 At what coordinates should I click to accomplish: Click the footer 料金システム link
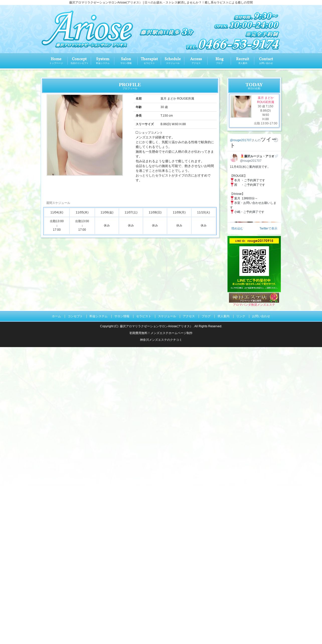98,316
